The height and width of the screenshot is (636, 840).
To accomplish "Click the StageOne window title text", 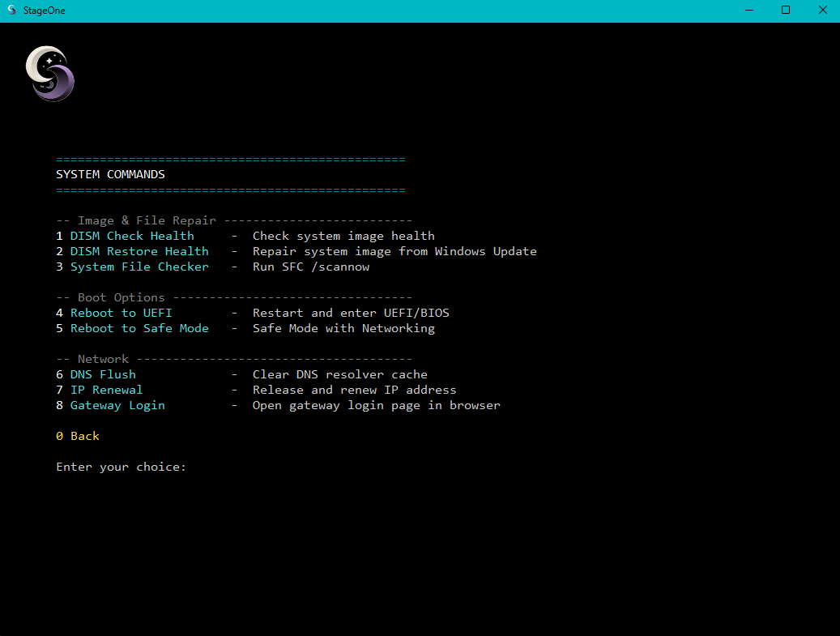I will [44, 11].
